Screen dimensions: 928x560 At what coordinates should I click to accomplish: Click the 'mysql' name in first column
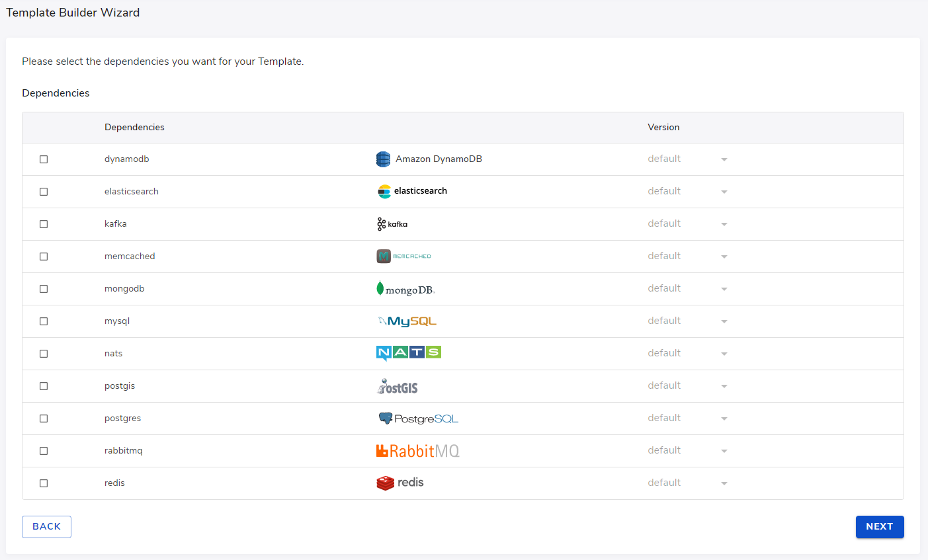117,321
